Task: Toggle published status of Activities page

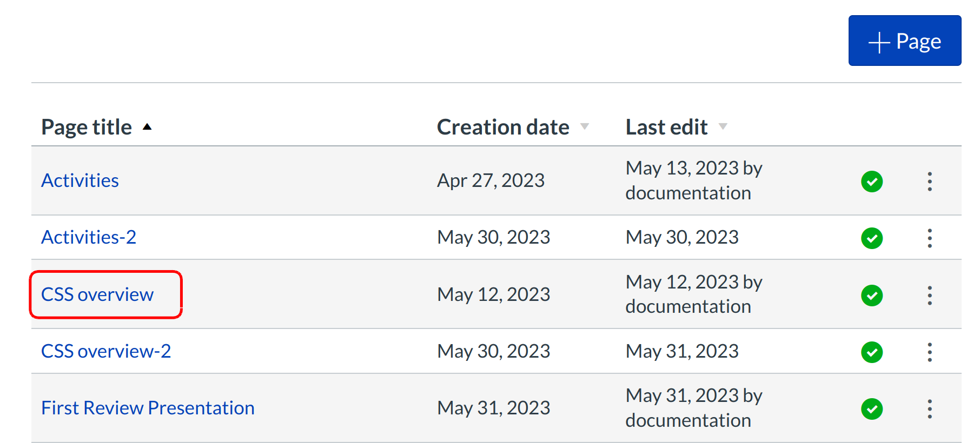Action: pos(871,182)
